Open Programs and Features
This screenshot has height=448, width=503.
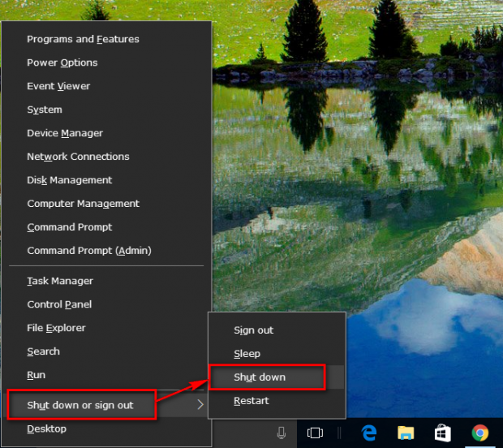point(106,39)
